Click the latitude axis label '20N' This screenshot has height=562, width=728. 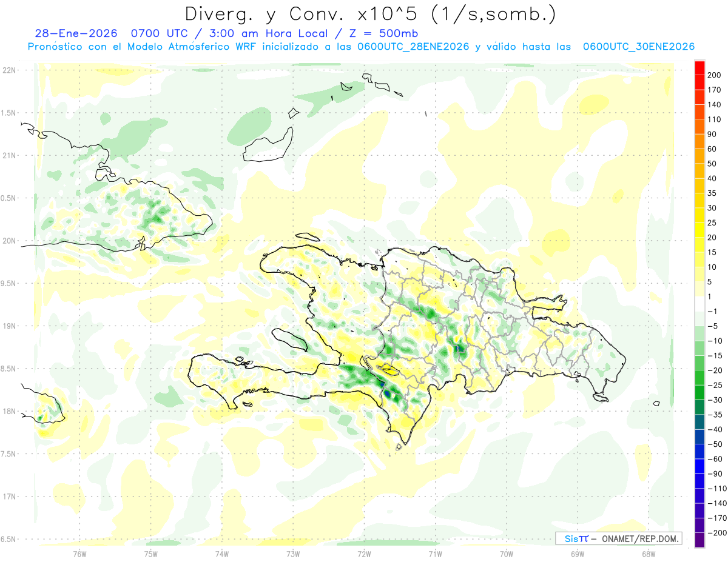pos(8,241)
